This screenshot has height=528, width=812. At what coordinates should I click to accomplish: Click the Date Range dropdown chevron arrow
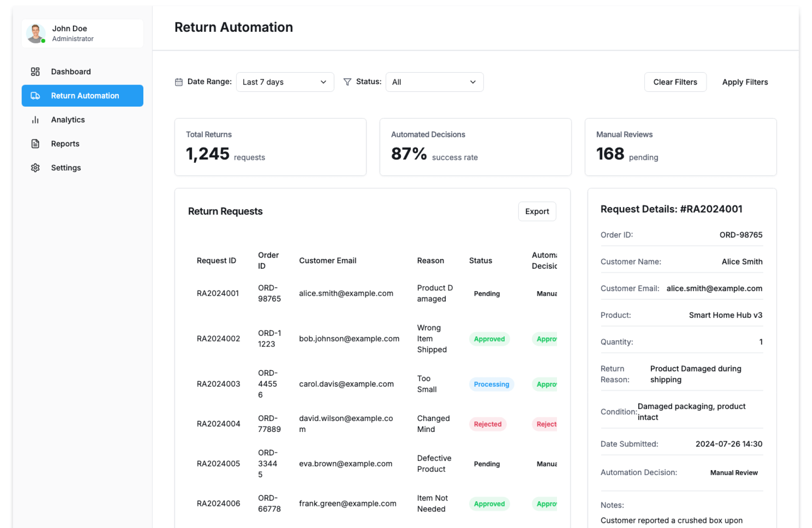click(324, 82)
